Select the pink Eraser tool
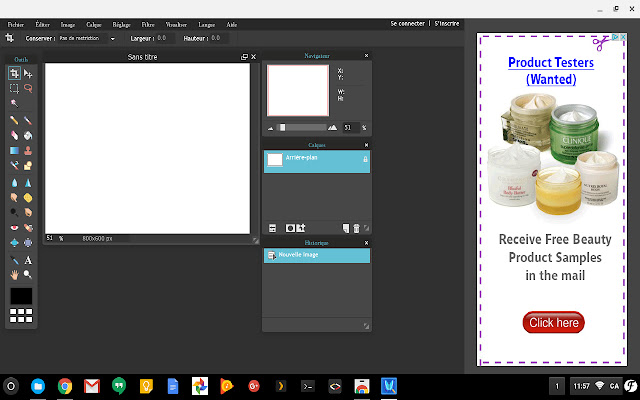The width and height of the screenshot is (640, 400). click(x=14, y=135)
